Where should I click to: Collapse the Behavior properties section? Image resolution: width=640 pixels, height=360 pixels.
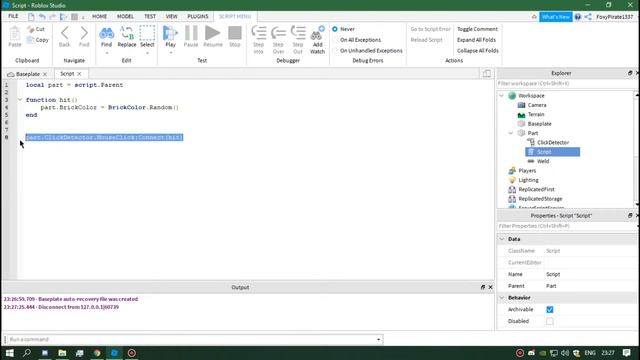[502, 298]
